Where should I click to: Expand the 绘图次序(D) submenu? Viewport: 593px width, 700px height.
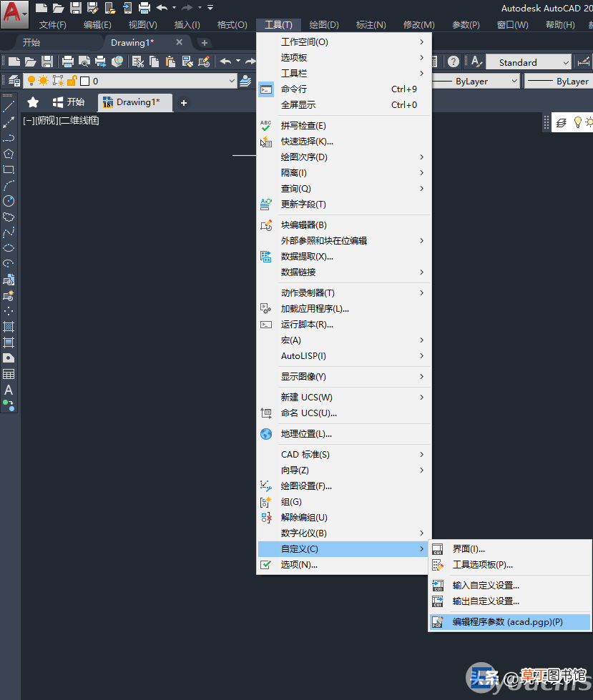344,157
